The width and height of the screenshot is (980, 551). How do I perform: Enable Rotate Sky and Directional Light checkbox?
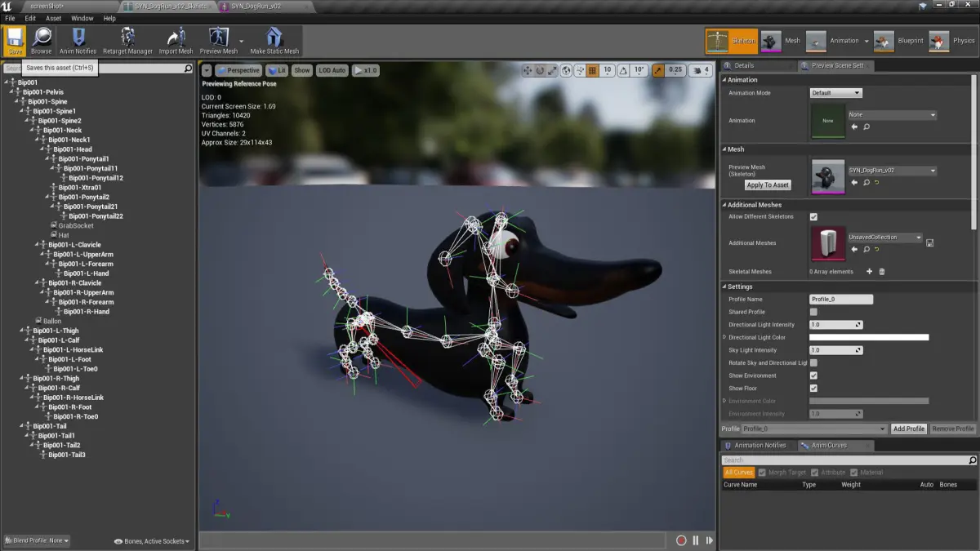pos(813,362)
